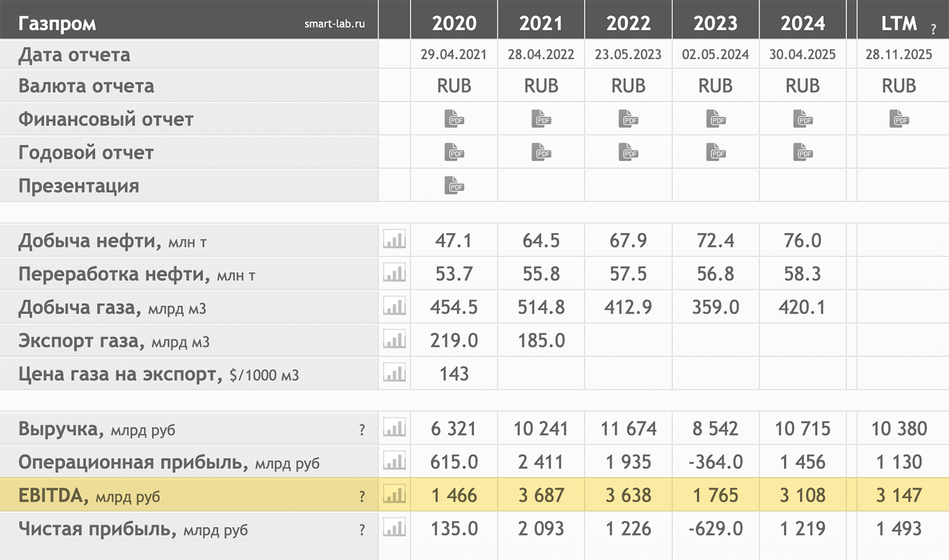This screenshot has width=949, height=560.
Task: Click the net profit value -629.0
Action: coord(715,529)
